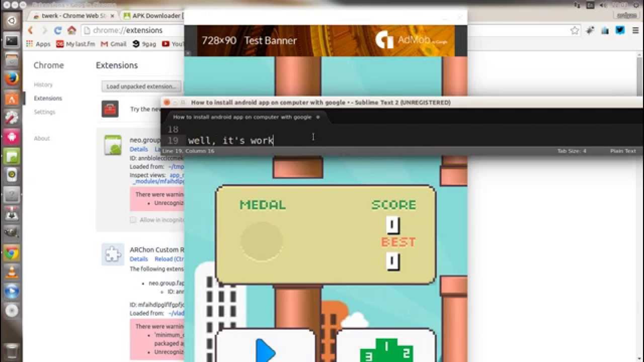Click the ARChon puzzle-piece extension icon
This screenshot has height=362, width=644.
(x=113, y=254)
